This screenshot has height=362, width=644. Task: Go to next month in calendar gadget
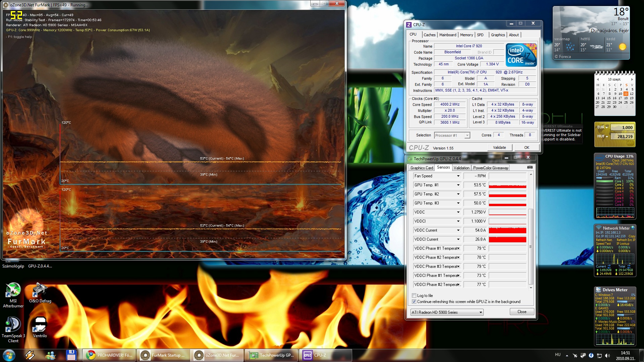pyautogui.click(x=632, y=79)
